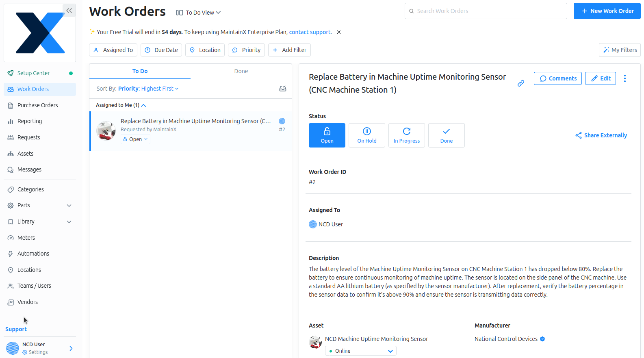The image size is (644, 358).
Task: Click the MaintainX logo
Action: tap(40, 33)
